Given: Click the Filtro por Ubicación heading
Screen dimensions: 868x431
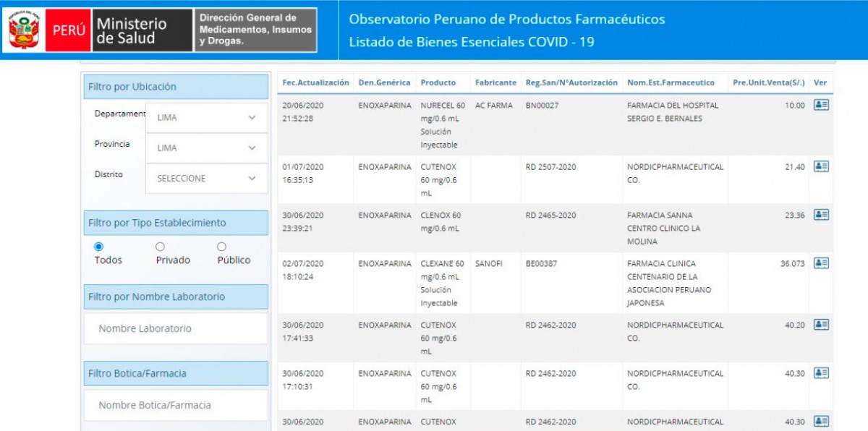Looking at the screenshot, I should [176, 87].
